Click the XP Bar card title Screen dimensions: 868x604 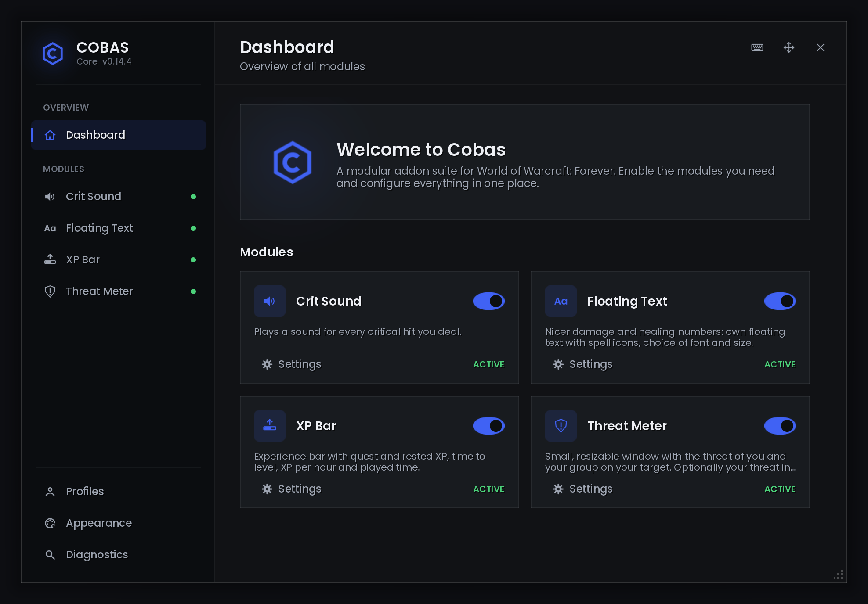pos(316,426)
